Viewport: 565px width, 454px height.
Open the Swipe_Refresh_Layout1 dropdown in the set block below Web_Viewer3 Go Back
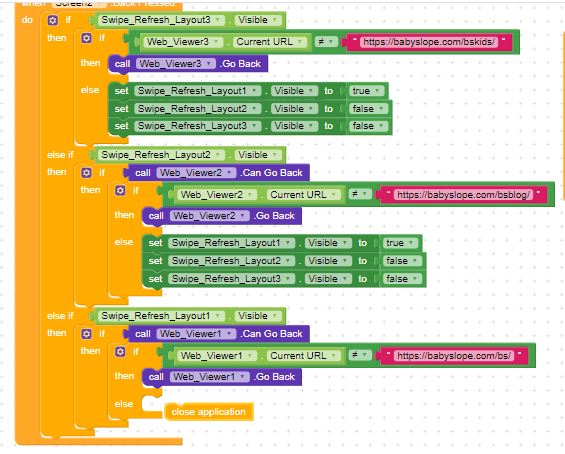(x=197, y=91)
